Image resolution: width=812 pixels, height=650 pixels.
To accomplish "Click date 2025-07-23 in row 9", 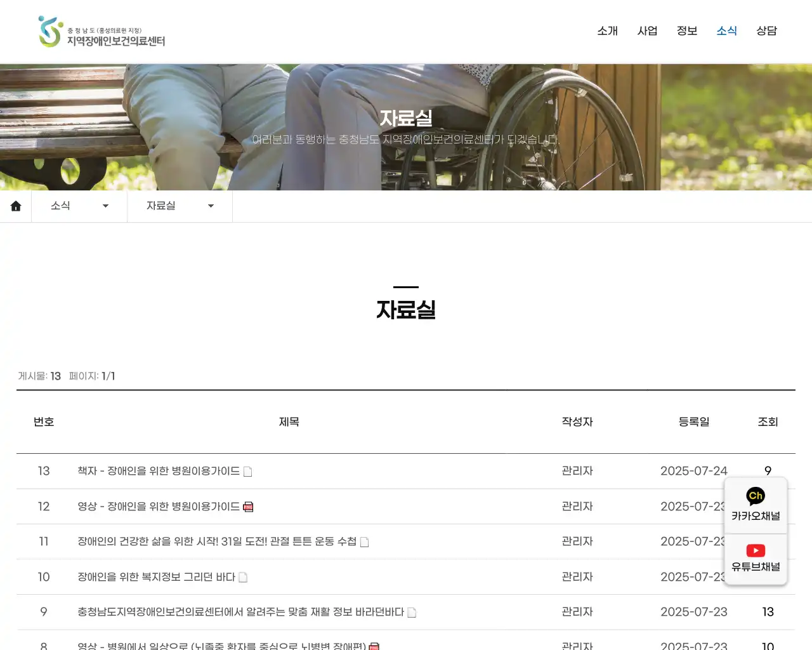I will tap(694, 612).
